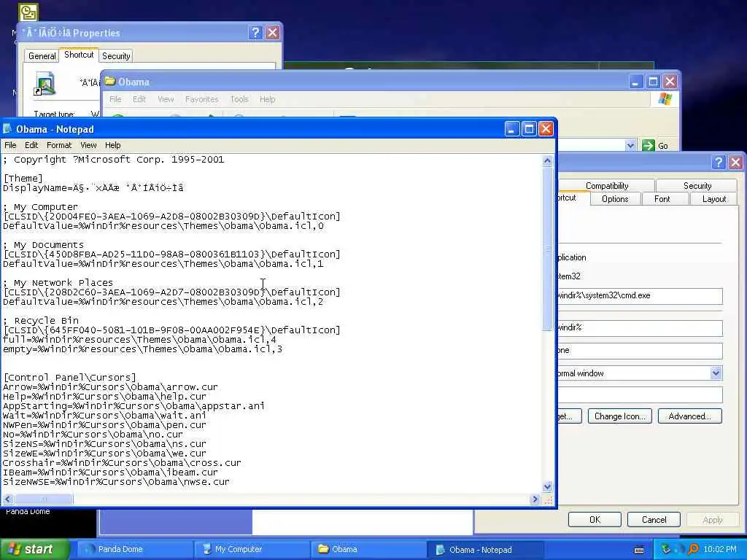The width and height of the screenshot is (747, 560).
Task: Switch to Security tab in right properties dialog
Action: pos(697,186)
